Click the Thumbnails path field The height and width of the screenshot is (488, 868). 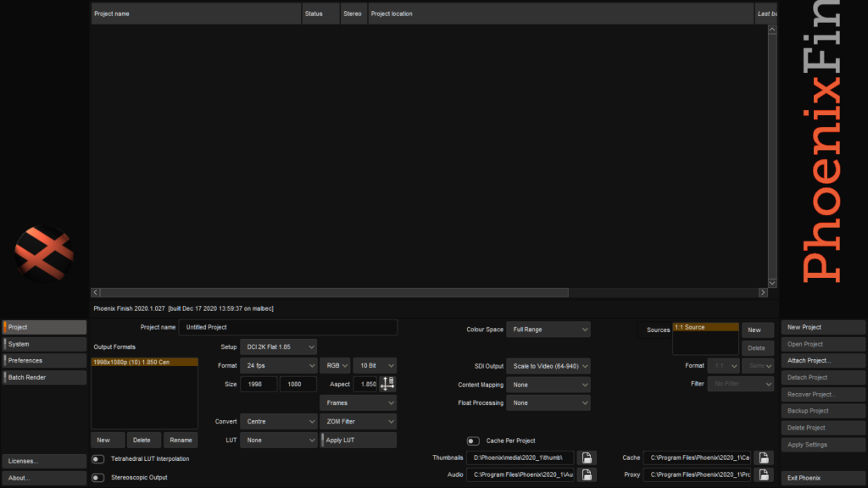[520, 457]
